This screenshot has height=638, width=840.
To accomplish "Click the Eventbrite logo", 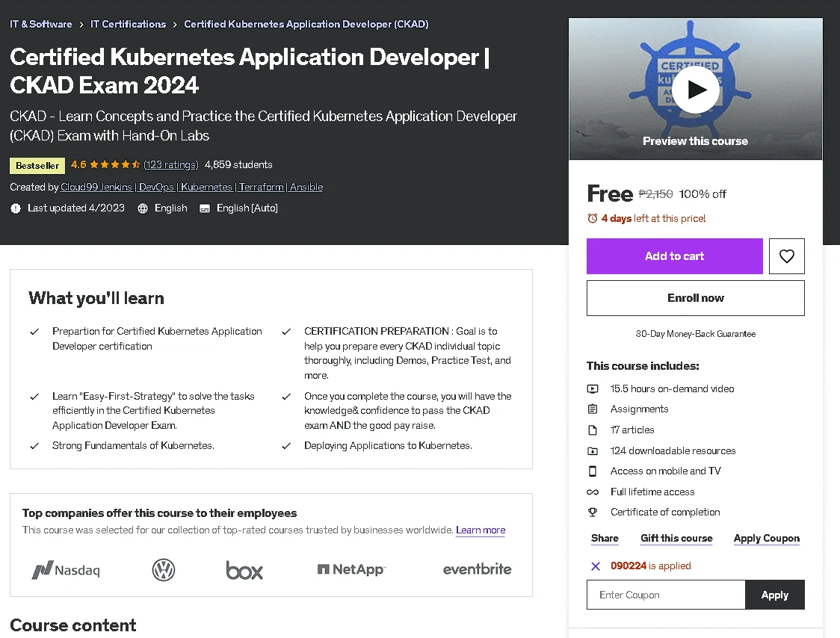I will 477,569.
